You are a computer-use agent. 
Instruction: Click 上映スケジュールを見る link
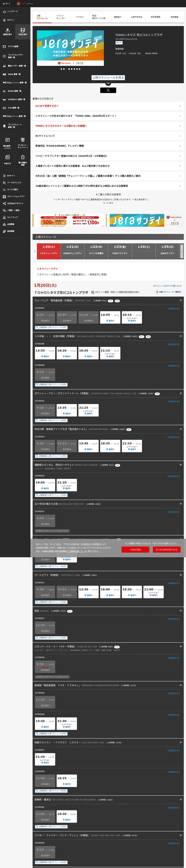108,78
